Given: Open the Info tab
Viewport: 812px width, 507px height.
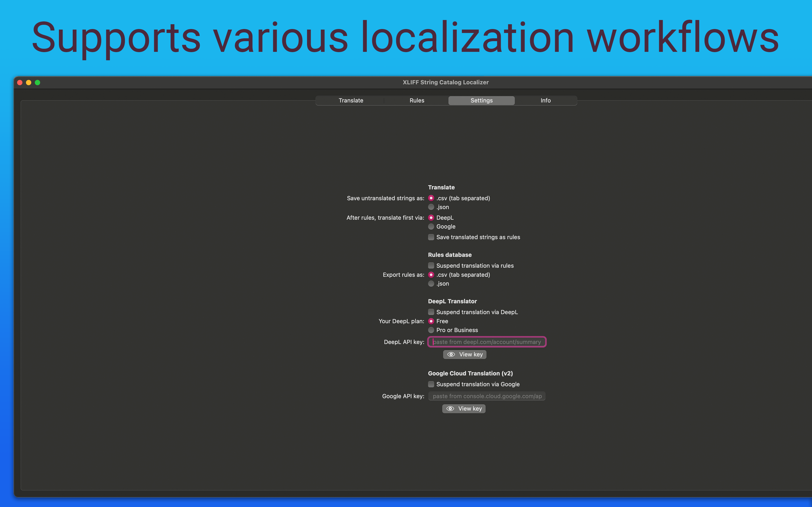Looking at the screenshot, I should 545,100.
